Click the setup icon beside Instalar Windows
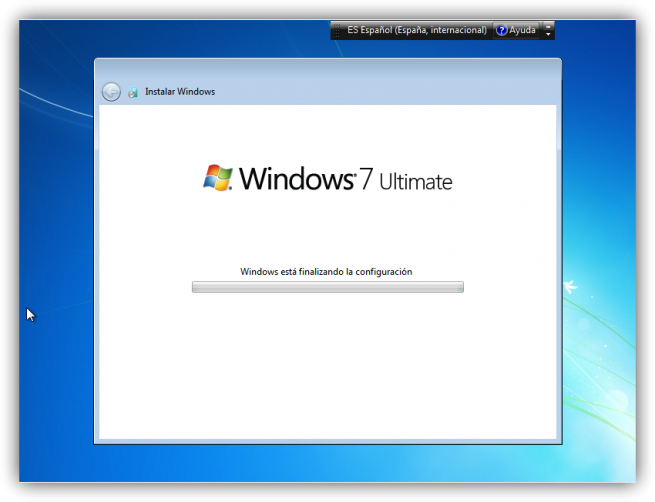This screenshot has height=502, width=655. (x=133, y=92)
